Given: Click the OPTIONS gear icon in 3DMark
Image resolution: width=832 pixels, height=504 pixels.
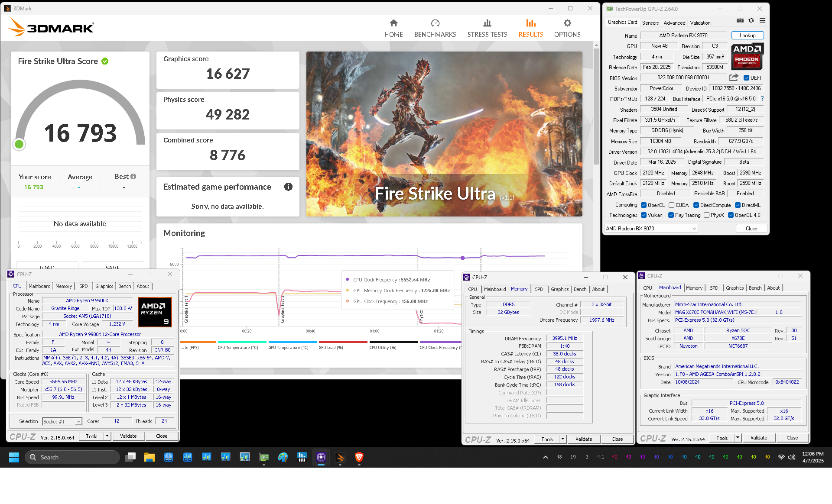Looking at the screenshot, I should click(x=567, y=23).
